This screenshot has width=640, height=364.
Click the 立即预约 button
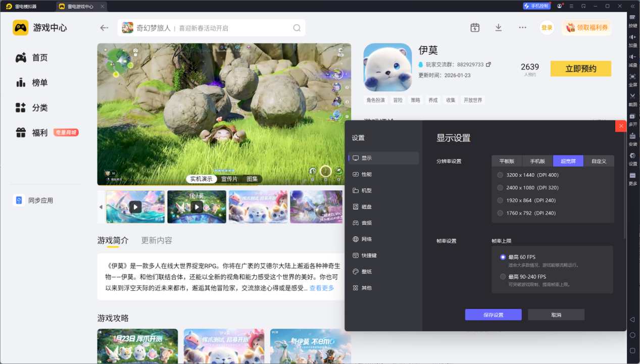click(x=580, y=69)
